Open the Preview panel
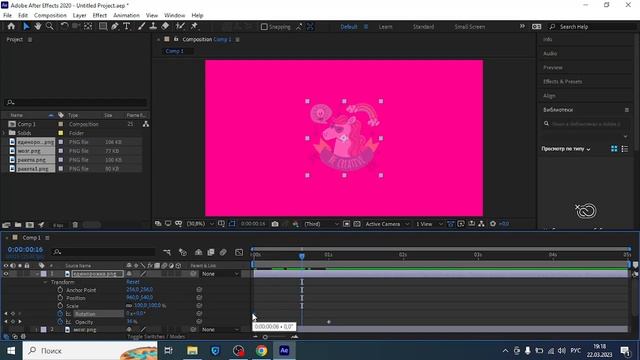Image resolution: width=640 pixels, height=360 pixels. point(553,68)
